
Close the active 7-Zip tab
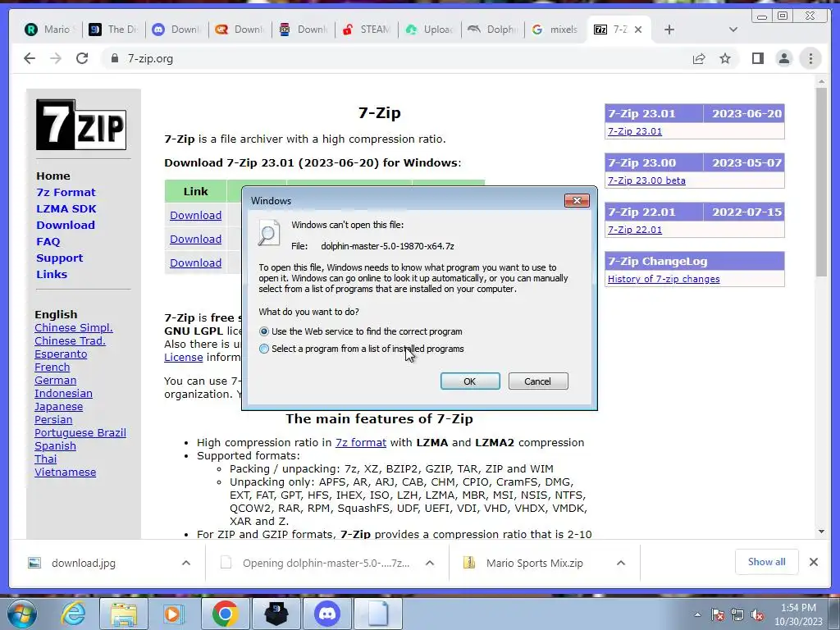638,30
